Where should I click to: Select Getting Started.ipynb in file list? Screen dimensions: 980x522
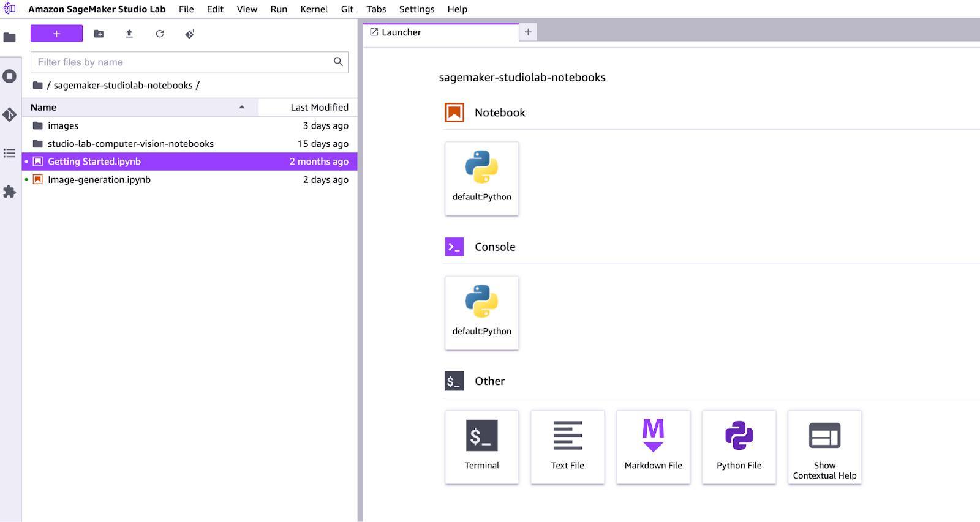tap(190, 162)
